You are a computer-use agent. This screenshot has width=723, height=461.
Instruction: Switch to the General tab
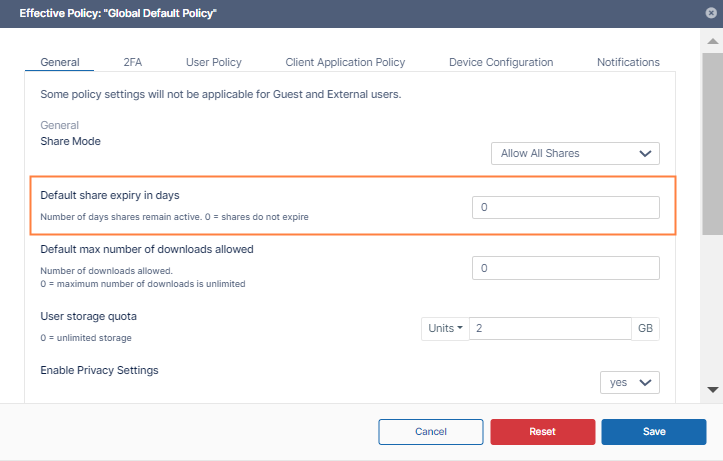60,62
